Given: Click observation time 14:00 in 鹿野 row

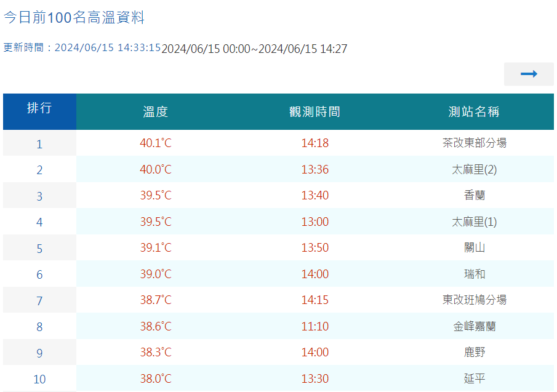Looking at the screenshot, I should click(315, 352).
